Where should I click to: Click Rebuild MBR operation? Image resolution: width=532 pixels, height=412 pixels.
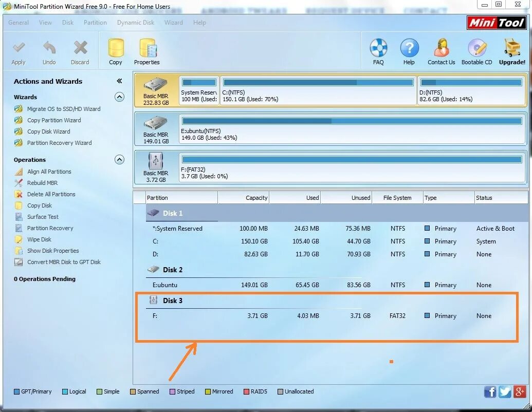pos(43,183)
